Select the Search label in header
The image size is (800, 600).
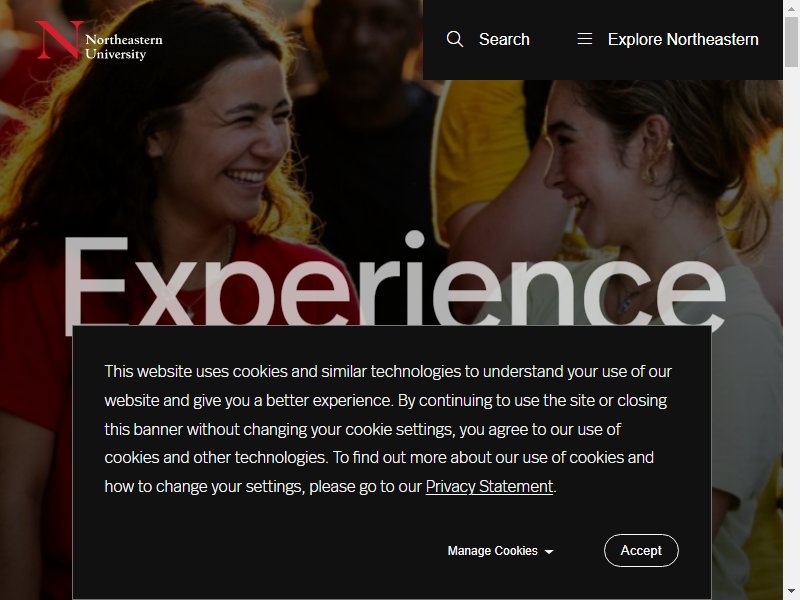504,39
